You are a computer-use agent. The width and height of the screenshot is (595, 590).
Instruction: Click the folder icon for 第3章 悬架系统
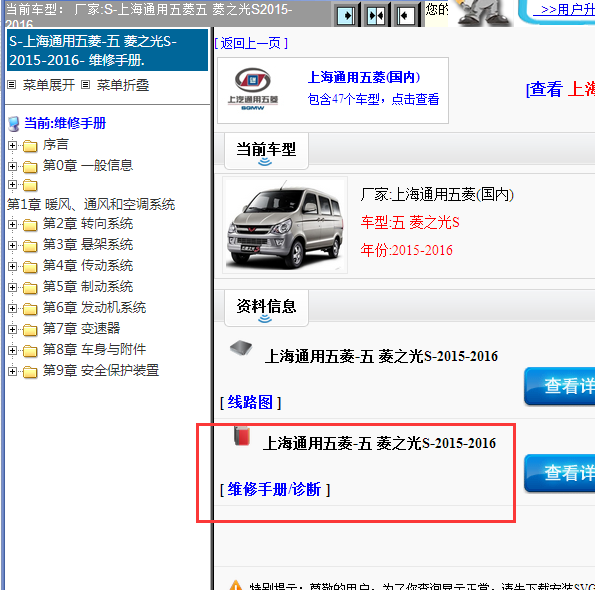point(30,246)
